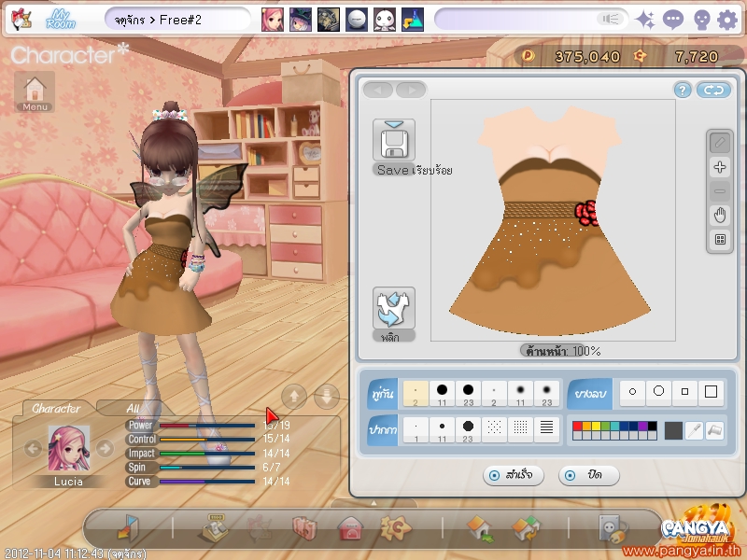Click the Lucia character portrait
This screenshot has height=560, width=747.
pos(68,449)
